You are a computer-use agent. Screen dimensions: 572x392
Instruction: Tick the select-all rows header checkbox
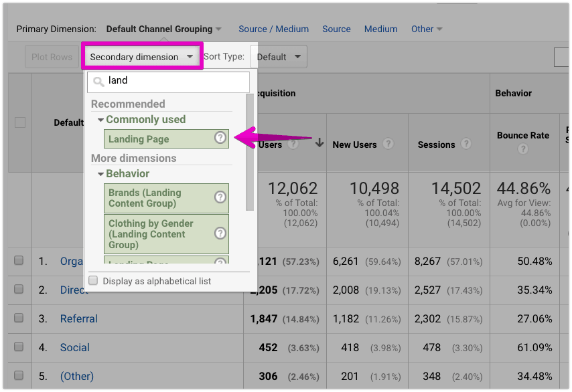pyautogui.click(x=20, y=122)
